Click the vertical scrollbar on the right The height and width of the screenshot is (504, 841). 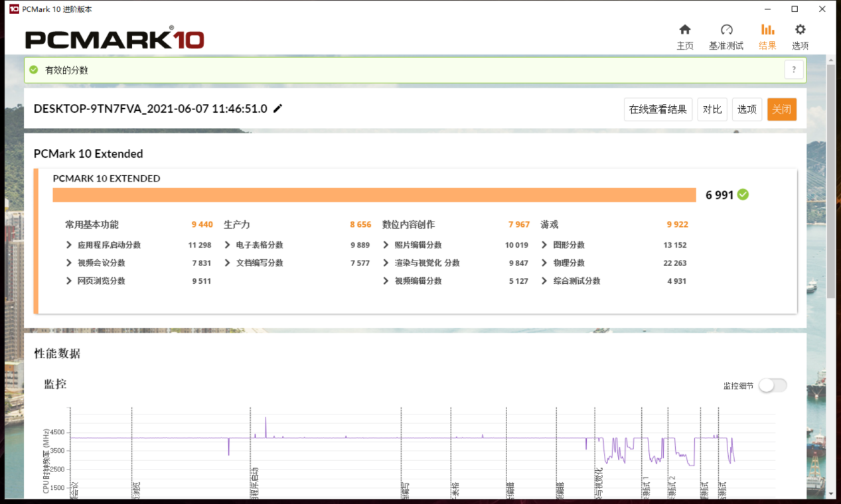pos(831,179)
